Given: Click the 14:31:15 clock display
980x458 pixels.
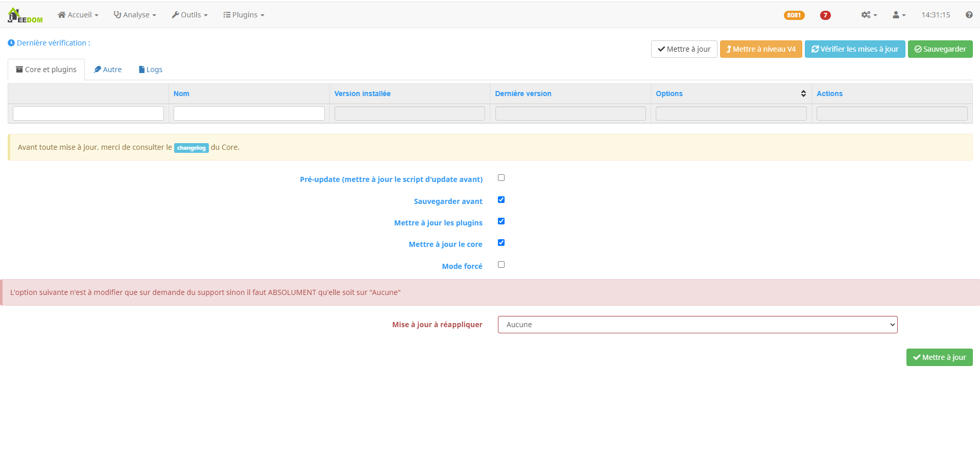Looking at the screenshot, I should [x=936, y=15].
